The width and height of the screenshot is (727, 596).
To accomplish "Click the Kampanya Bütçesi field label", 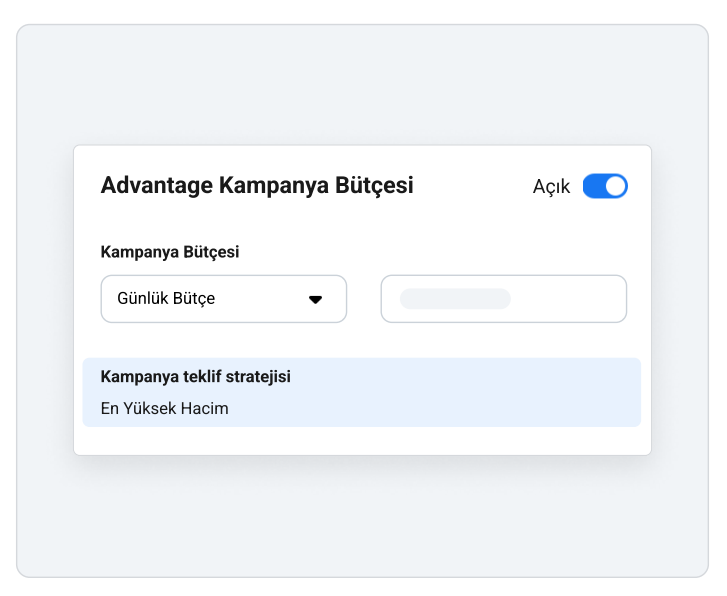I will tap(170, 252).
